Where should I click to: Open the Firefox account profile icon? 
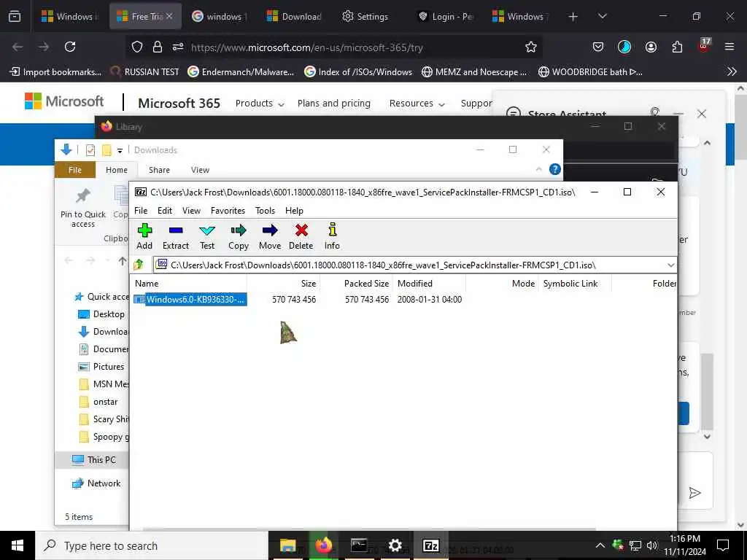tap(651, 47)
